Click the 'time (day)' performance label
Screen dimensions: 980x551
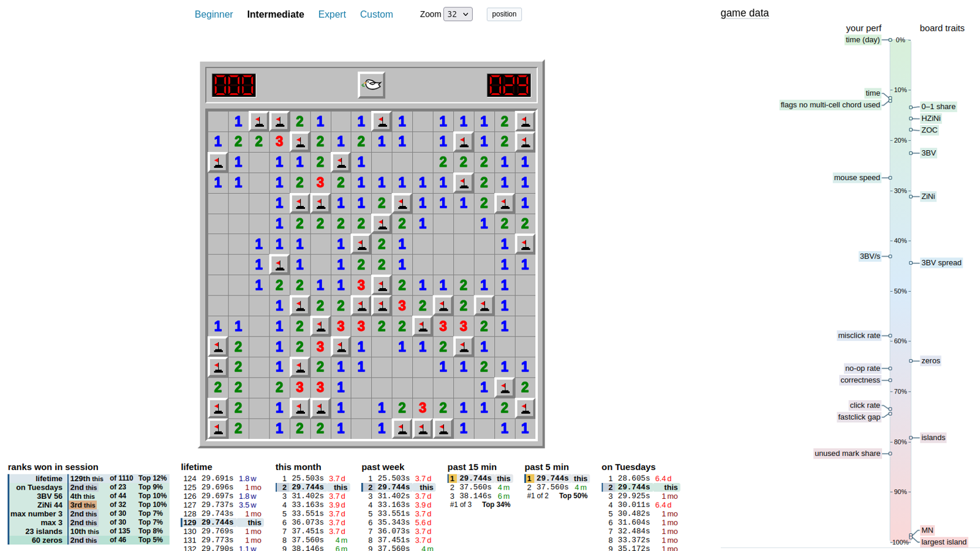862,40
